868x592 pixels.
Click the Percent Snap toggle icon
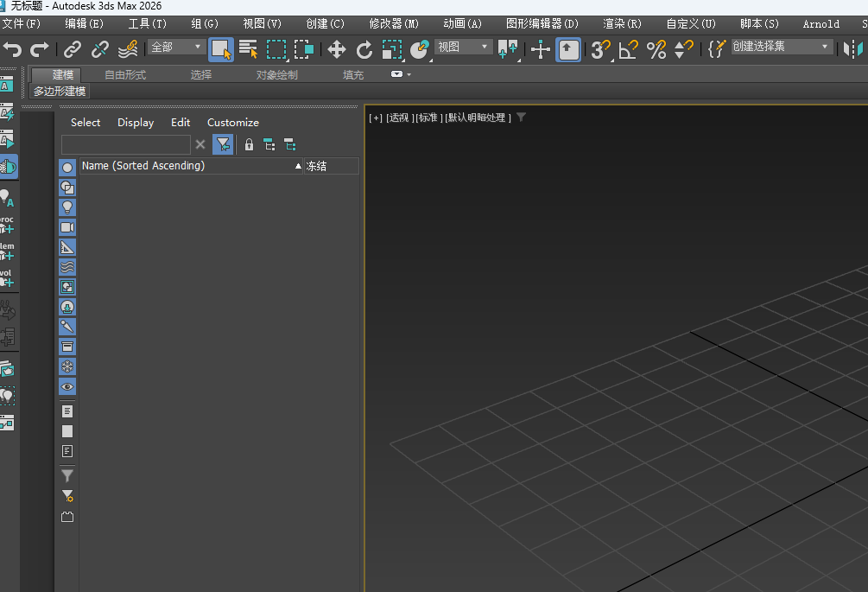pyautogui.click(x=656, y=49)
